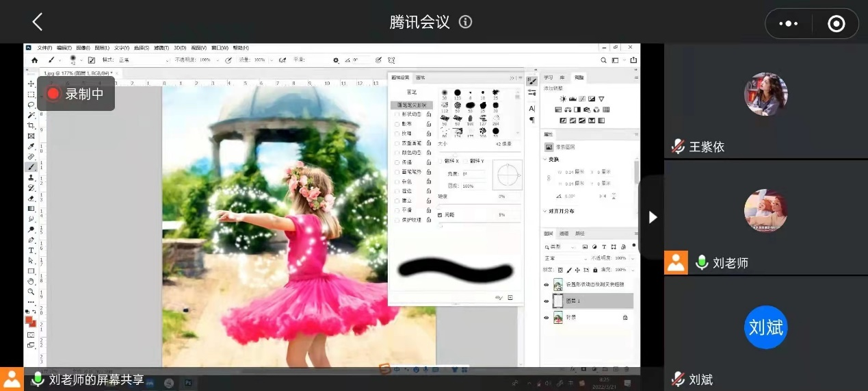The image size is (868, 391).
Task: Open the 图像(I) menu
Action: [83, 48]
